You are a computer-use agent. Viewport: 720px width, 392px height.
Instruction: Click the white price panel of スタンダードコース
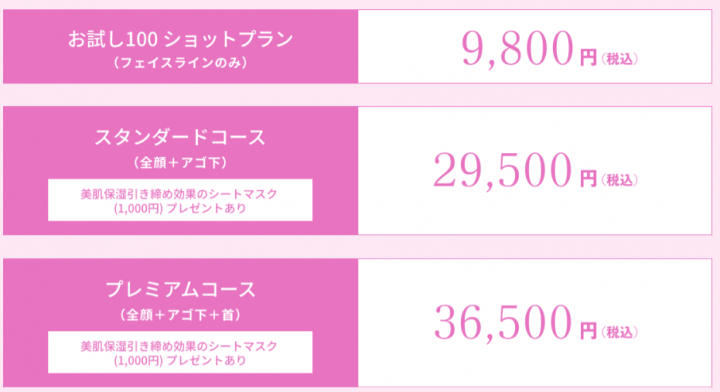535,170
